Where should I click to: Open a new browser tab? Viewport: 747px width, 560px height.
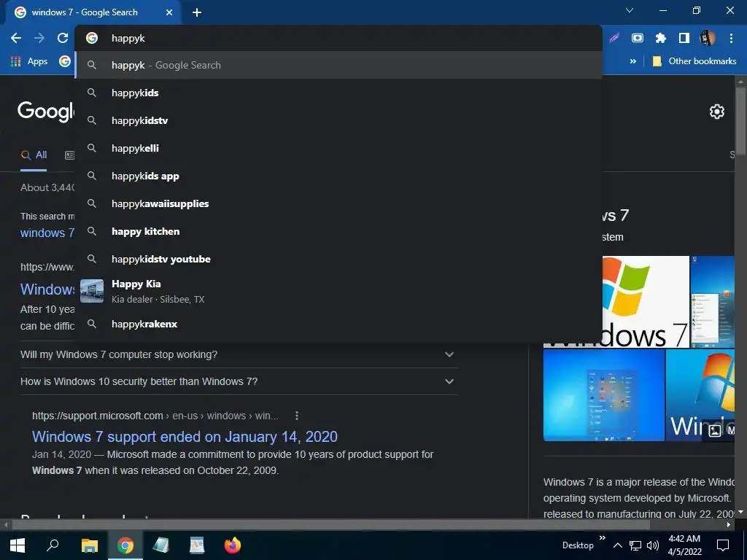coord(197,12)
